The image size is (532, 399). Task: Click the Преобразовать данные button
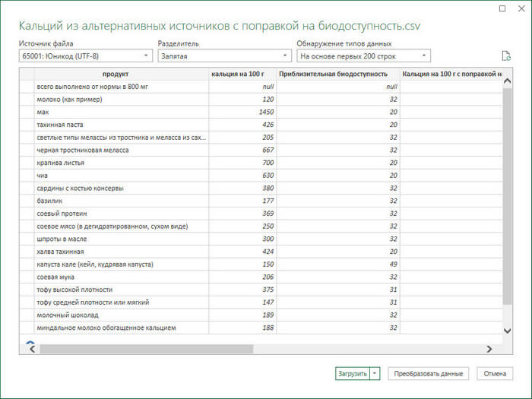coord(428,373)
